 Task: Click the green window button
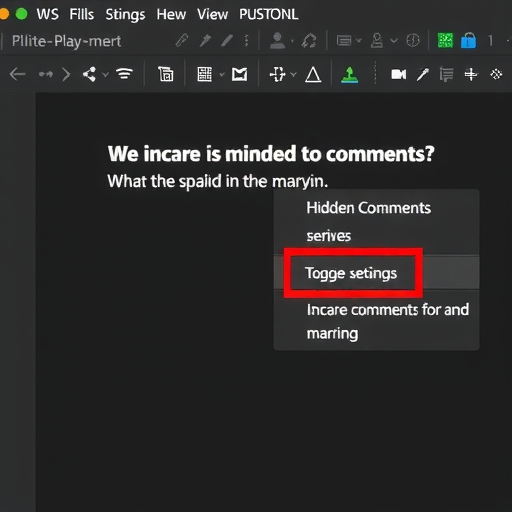point(22,14)
